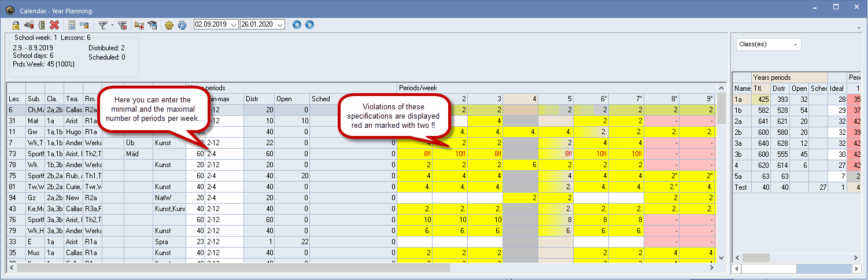
Task: Click the Gw subject cell in row 11
Action: [x=35, y=131]
